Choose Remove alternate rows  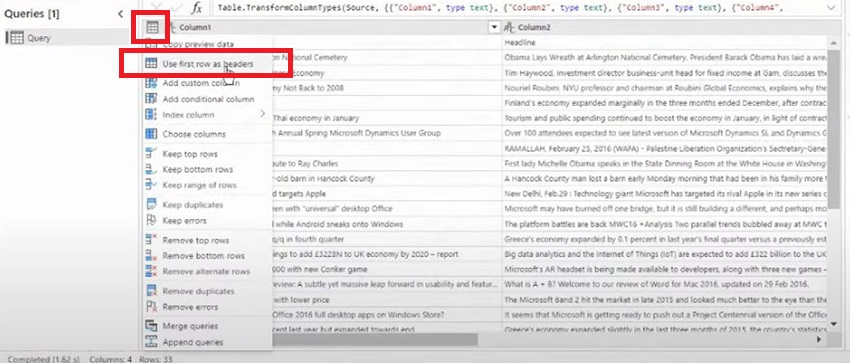point(206,271)
